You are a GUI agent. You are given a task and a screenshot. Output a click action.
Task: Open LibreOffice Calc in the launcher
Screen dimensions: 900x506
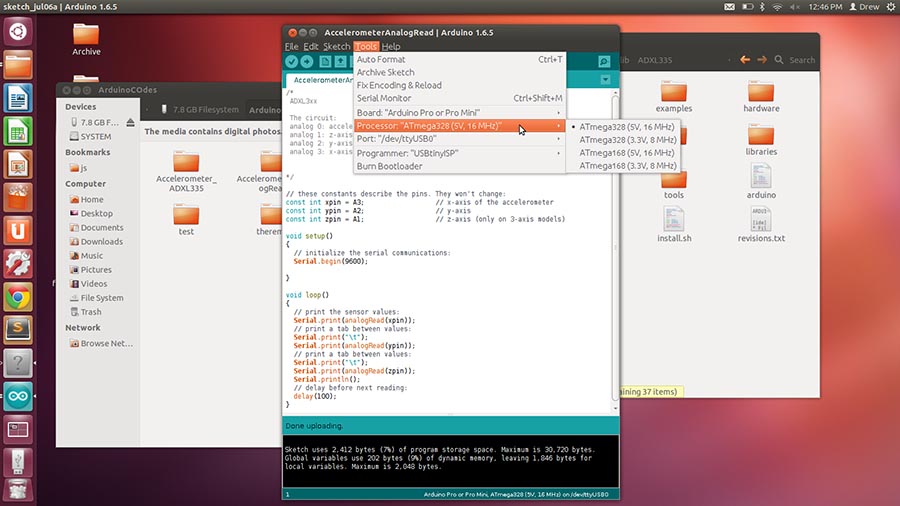click(x=18, y=131)
